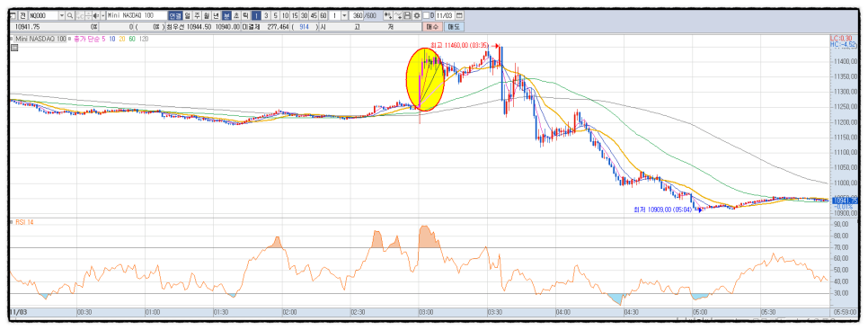Viewport: 868px width, 330px height.
Task: Click the small square before 종가 단순 legend
Action: (69, 39)
